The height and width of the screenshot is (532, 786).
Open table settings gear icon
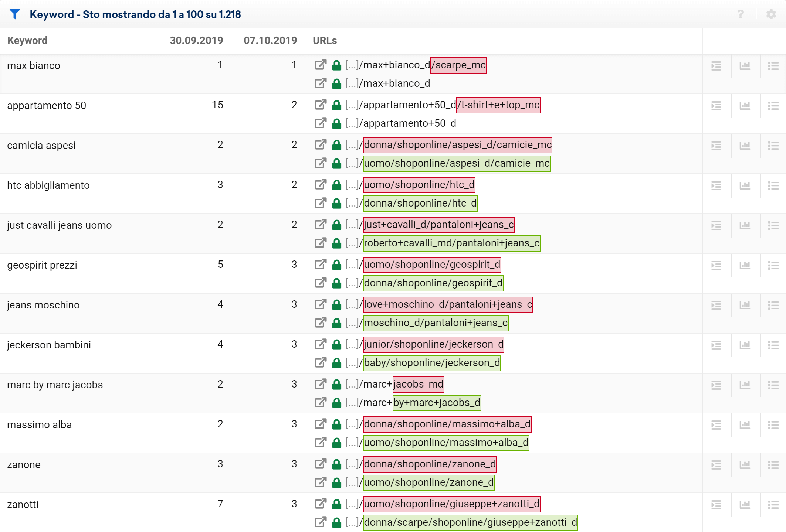click(x=771, y=14)
